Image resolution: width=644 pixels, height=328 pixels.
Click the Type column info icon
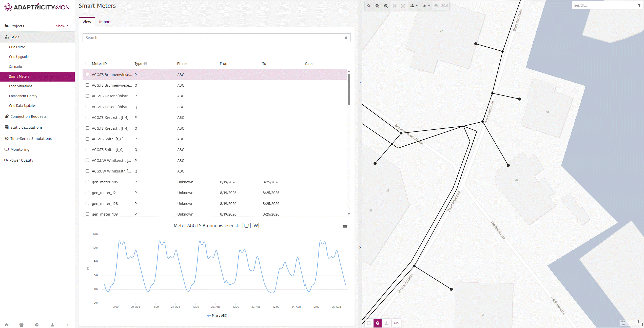click(145, 64)
